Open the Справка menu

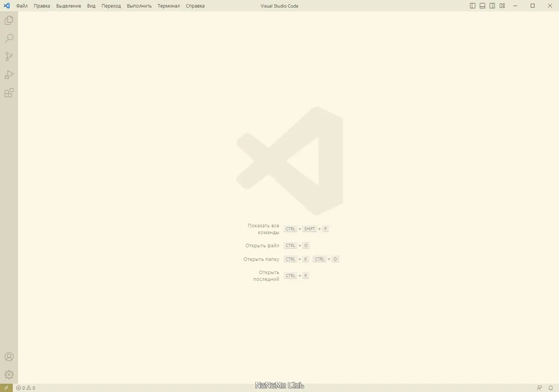click(x=195, y=6)
